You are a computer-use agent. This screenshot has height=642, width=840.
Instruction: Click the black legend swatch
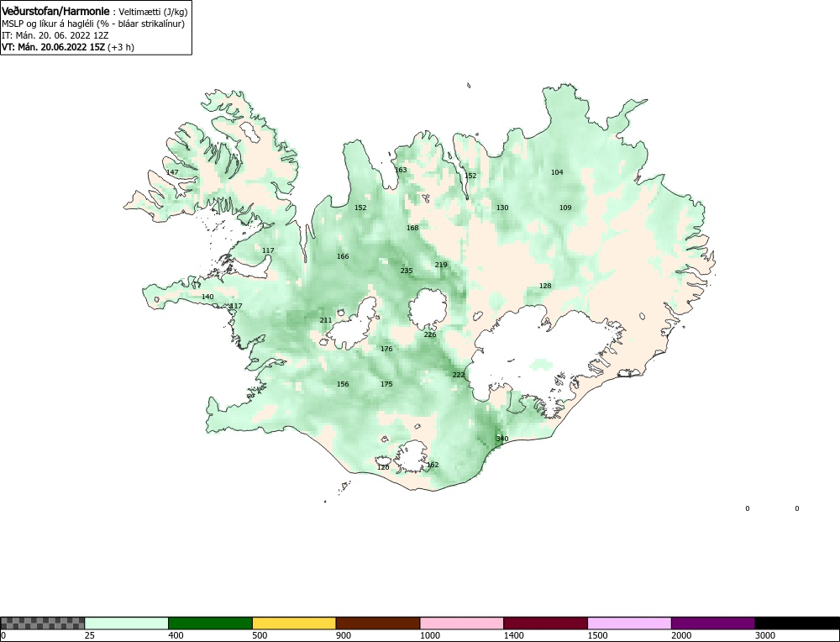click(x=797, y=623)
